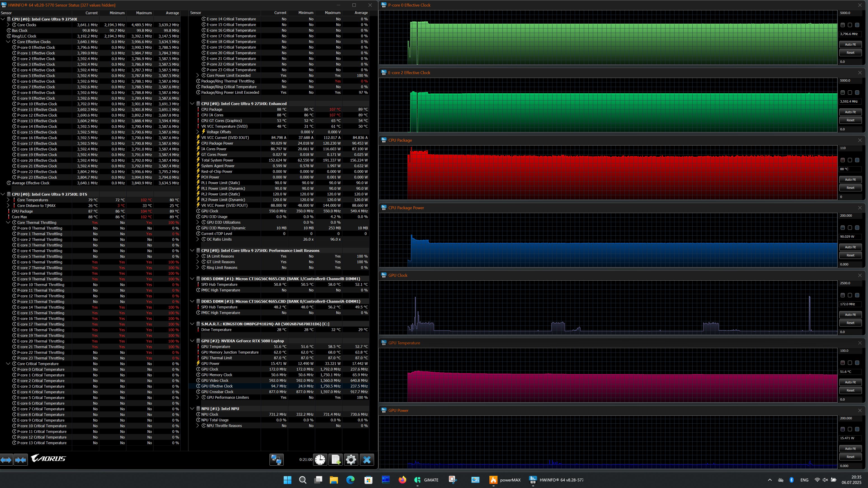Screen dimensions: 868x488
Task: Open the network remote monitoring icon
Action: 276,460
